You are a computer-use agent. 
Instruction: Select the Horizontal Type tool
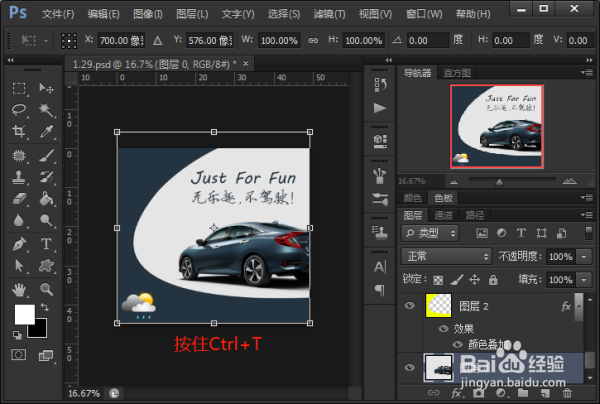(46, 244)
